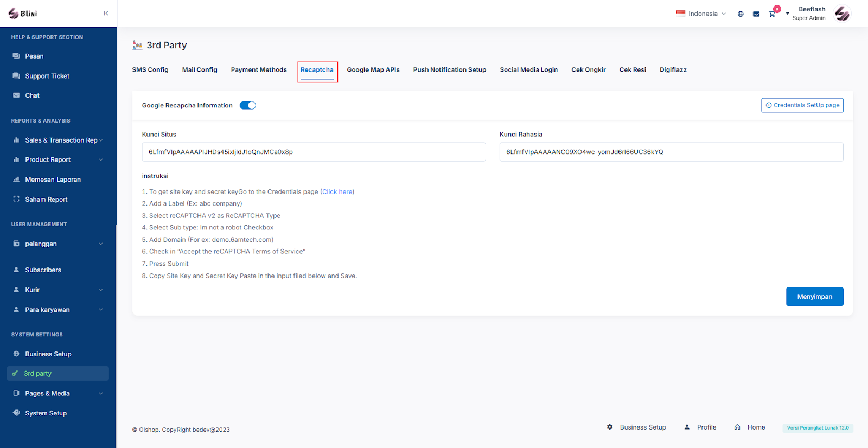The image size is (868, 448).
Task: Click the pelanggan wallet icon
Action: click(16, 244)
